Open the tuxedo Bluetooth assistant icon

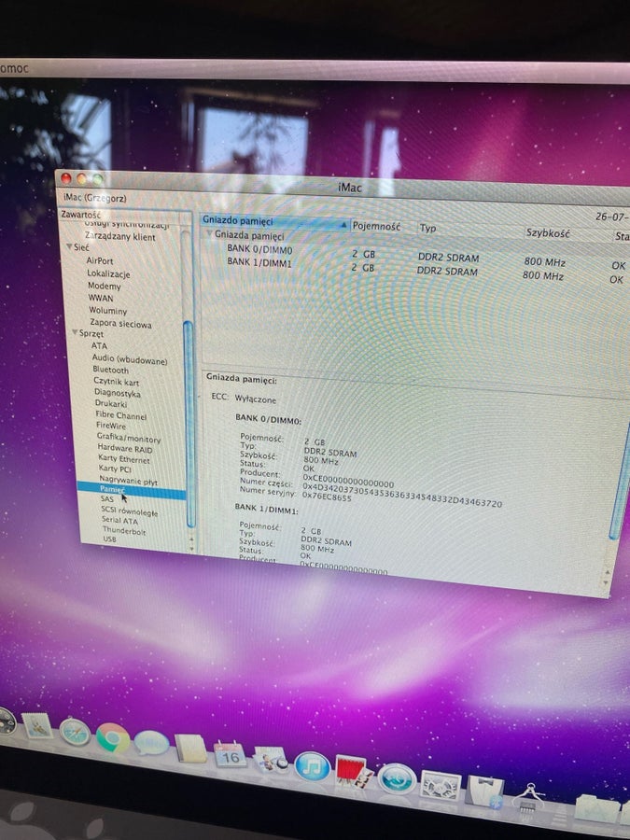coord(484,792)
